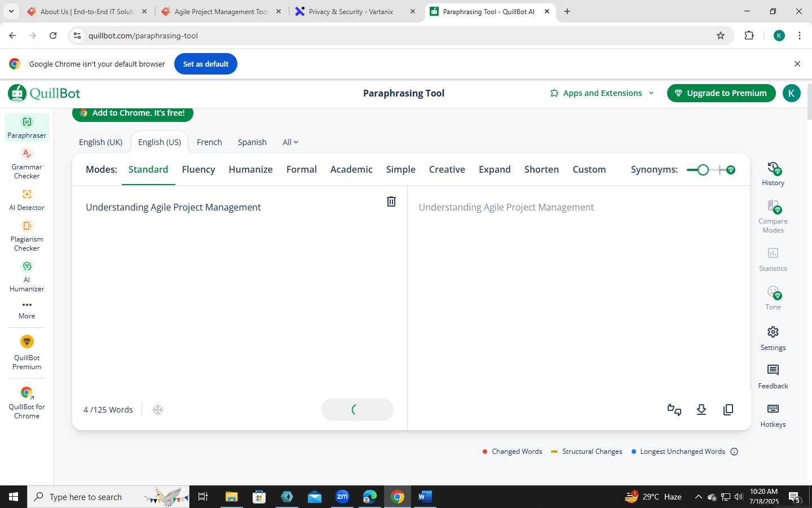Switch to Academic mode

point(351,169)
